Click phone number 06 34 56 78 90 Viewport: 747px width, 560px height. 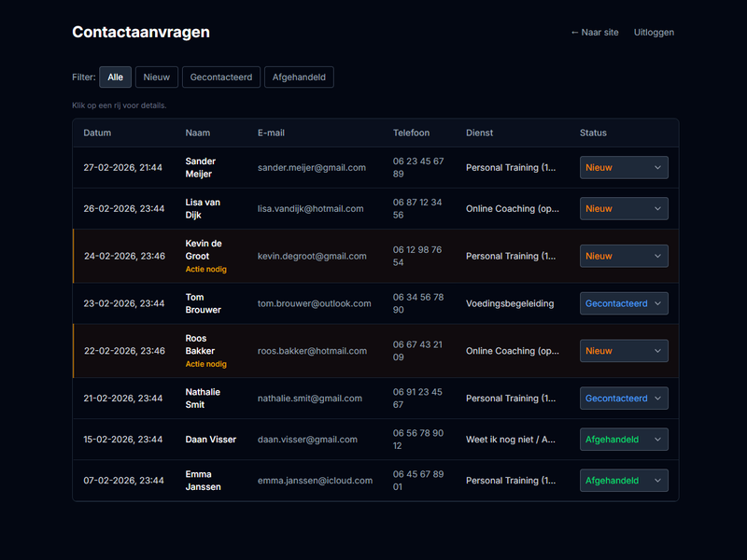point(418,303)
